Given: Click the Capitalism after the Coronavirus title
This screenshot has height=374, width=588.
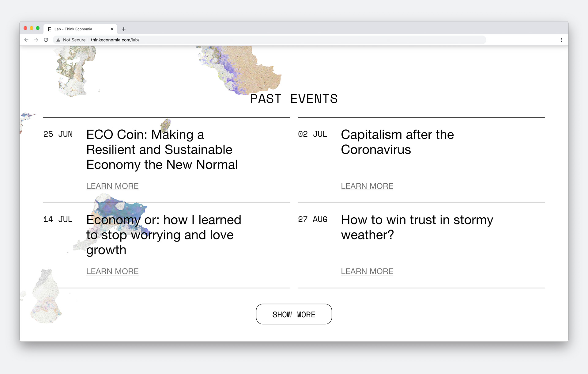Looking at the screenshot, I should coord(397,142).
